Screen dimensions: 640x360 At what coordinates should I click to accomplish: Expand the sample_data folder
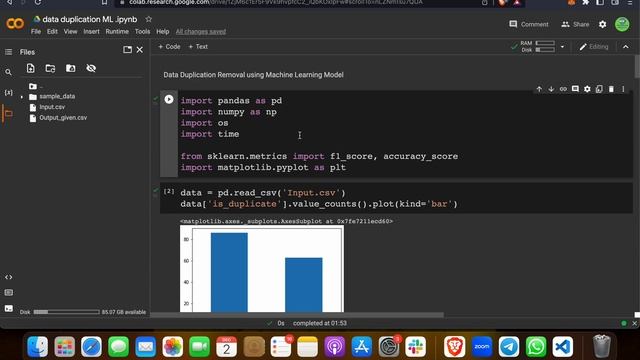click(x=22, y=97)
